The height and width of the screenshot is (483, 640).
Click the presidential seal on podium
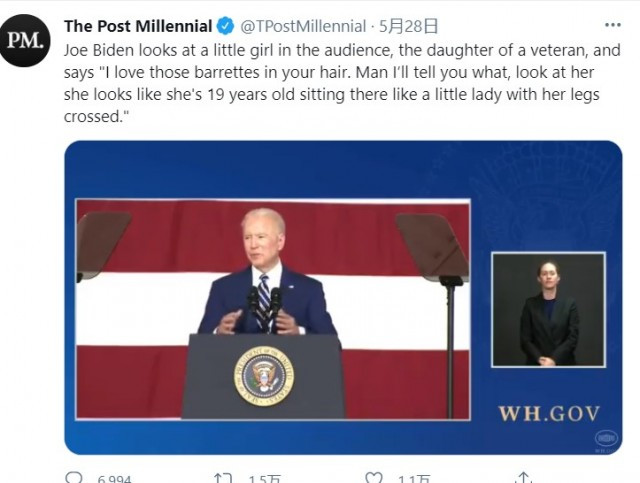[264, 376]
